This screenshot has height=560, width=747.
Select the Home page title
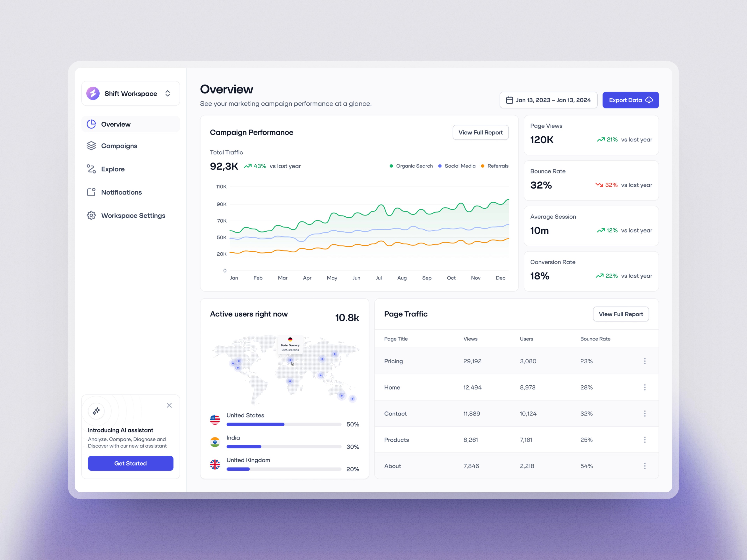tap(392, 387)
